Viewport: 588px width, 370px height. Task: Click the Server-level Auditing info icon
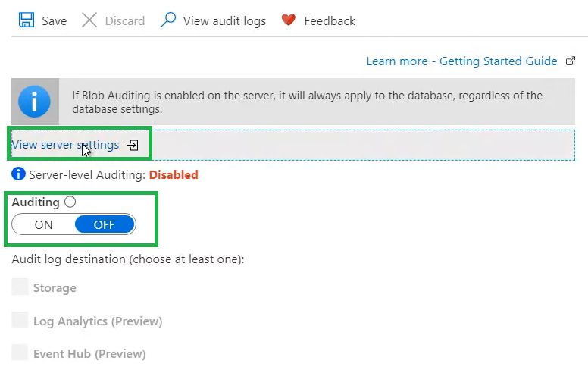(x=19, y=174)
